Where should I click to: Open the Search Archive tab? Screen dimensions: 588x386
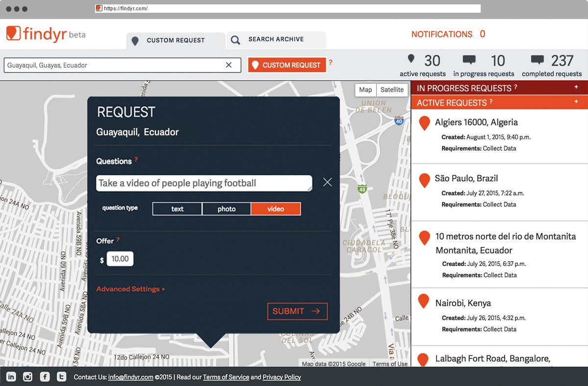click(x=276, y=40)
